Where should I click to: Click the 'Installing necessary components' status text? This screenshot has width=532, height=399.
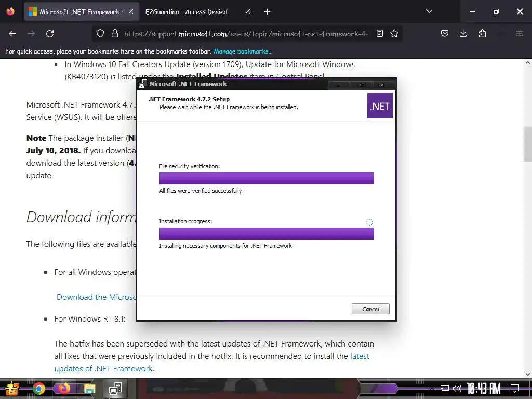click(225, 246)
